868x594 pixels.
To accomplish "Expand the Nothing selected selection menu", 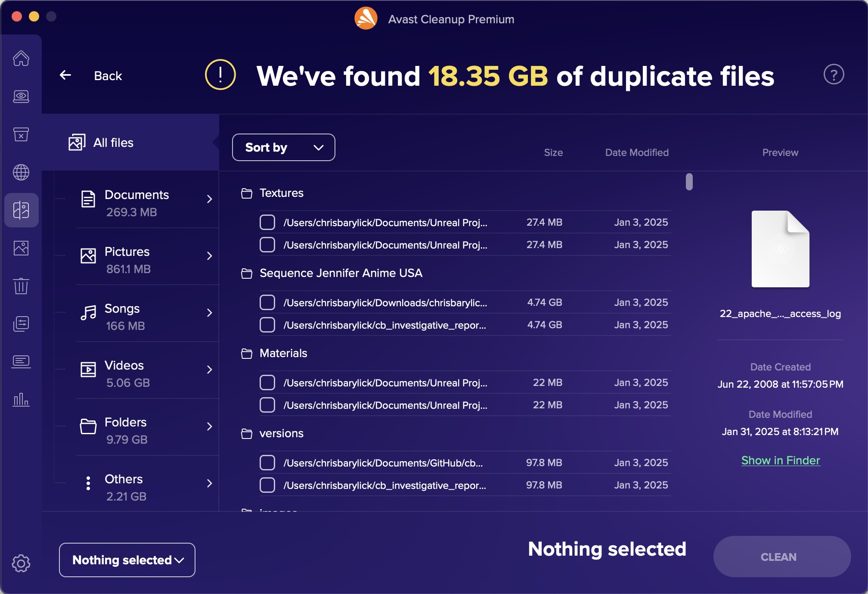I will (127, 560).
